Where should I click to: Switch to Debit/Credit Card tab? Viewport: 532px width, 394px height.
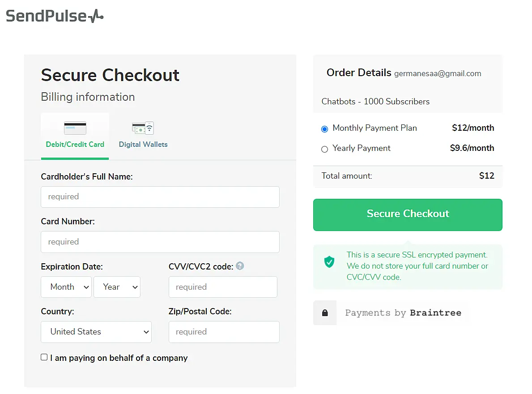pyautogui.click(x=75, y=144)
